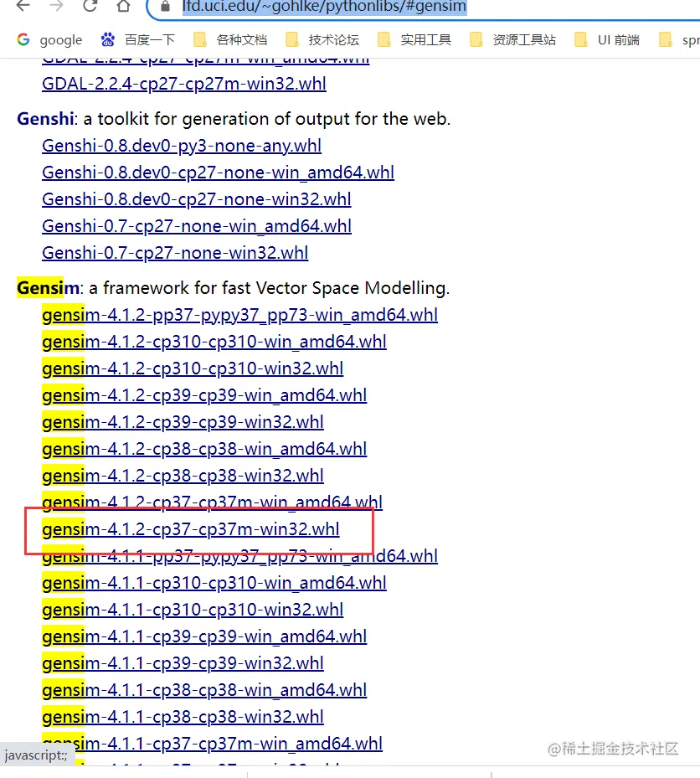Viewport: 700px width, 778px height.
Task: Reload the page with the refresh icon
Action: [90, 6]
